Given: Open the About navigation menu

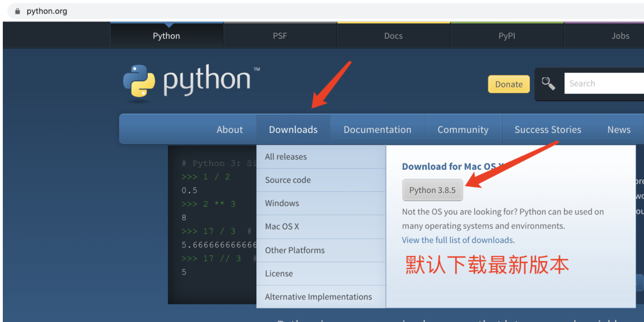Looking at the screenshot, I should [230, 130].
